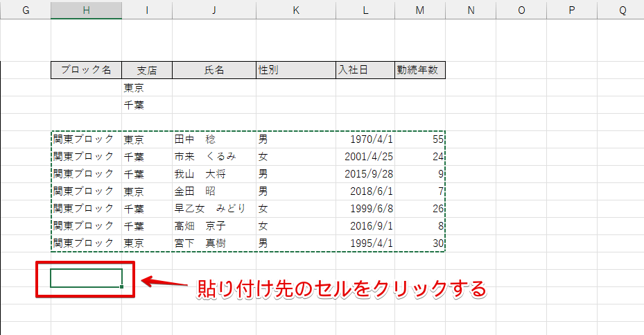Screen dimensions: 644x335
Task: Click the 入社日 header cell
Action: (x=365, y=70)
